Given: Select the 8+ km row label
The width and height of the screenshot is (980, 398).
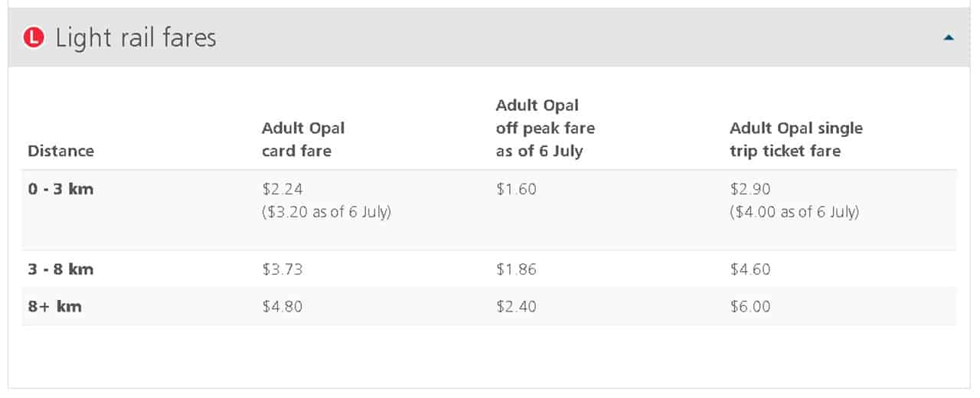Looking at the screenshot, I should [x=54, y=306].
